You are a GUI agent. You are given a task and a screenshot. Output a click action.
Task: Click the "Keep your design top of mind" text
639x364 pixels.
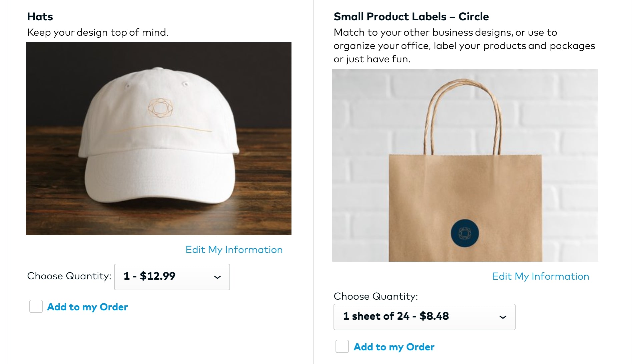click(x=98, y=32)
